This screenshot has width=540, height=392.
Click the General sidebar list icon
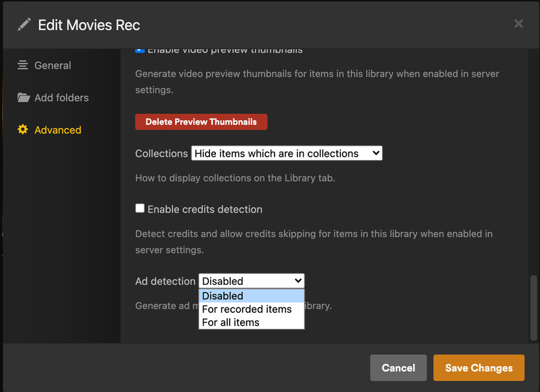click(x=23, y=65)
